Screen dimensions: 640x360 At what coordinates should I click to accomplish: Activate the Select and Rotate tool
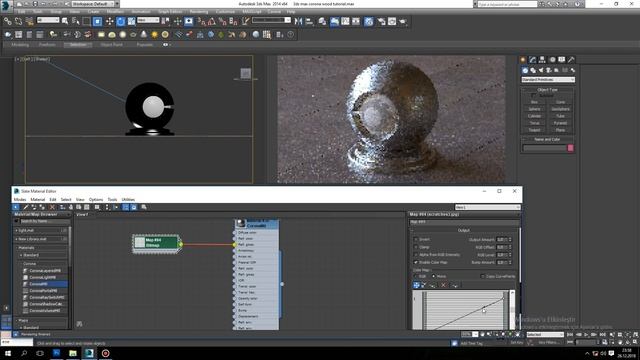coord(120,21)
